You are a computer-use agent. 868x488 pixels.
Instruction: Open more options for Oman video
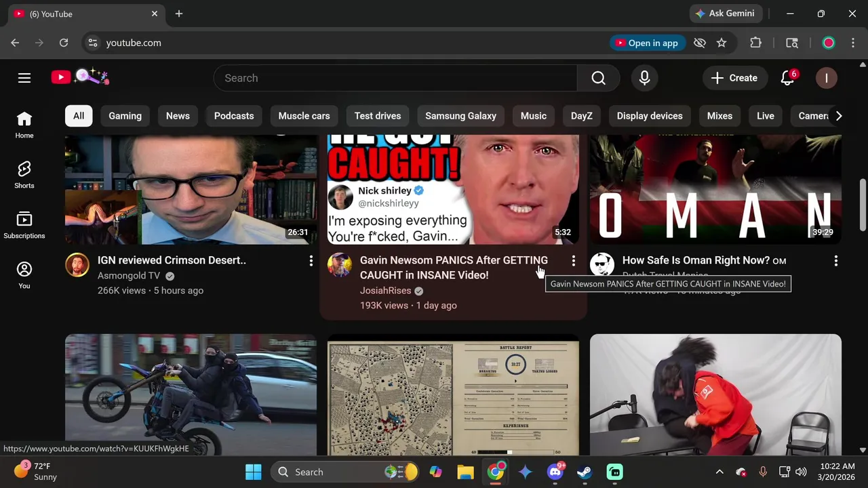(x=835, y=260)
